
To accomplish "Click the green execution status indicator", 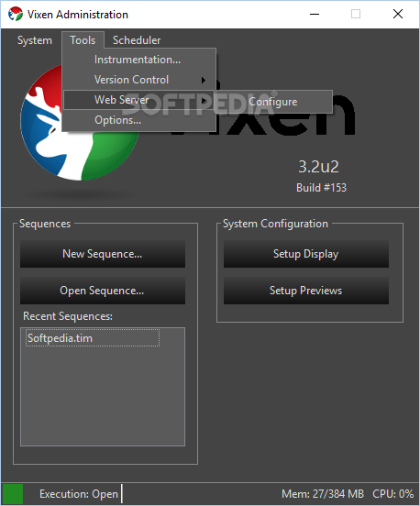I will point(13,494).
